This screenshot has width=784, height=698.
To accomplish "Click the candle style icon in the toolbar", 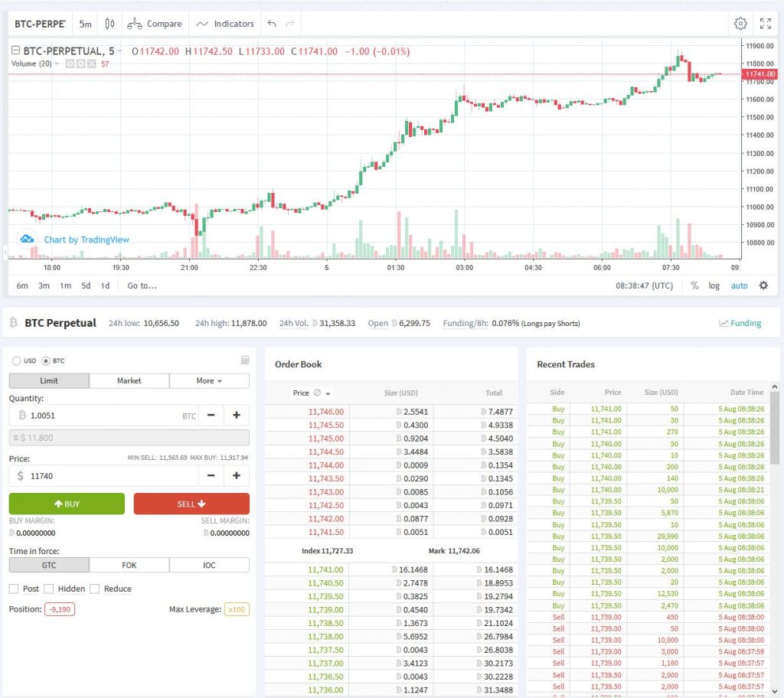I will coord(109,24).
